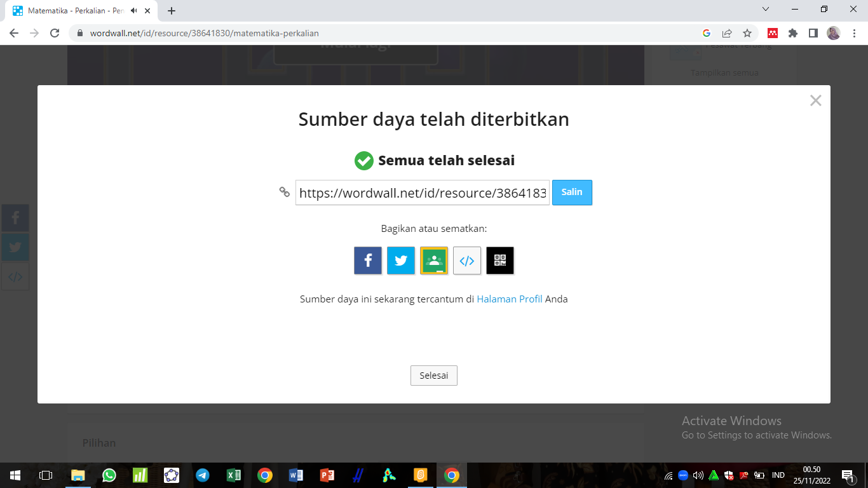Open the Zoom tray icon
868x488 pixels.
683,475
